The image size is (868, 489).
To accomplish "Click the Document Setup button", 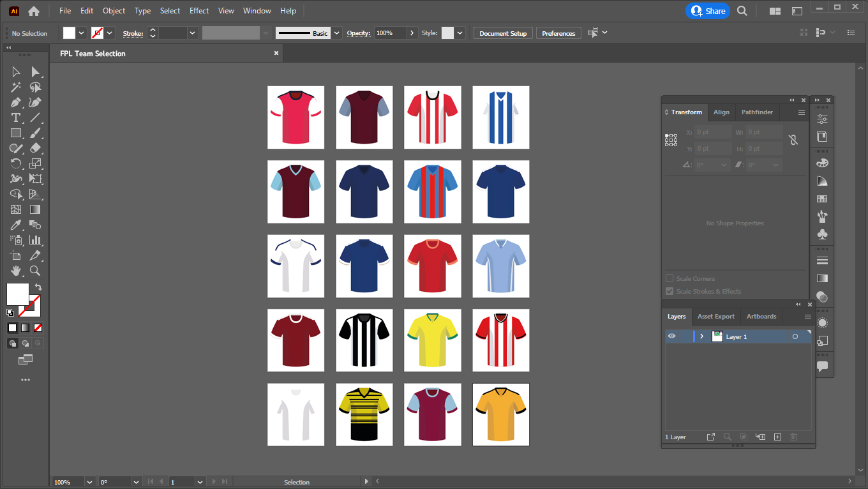I will click(502, 33).
